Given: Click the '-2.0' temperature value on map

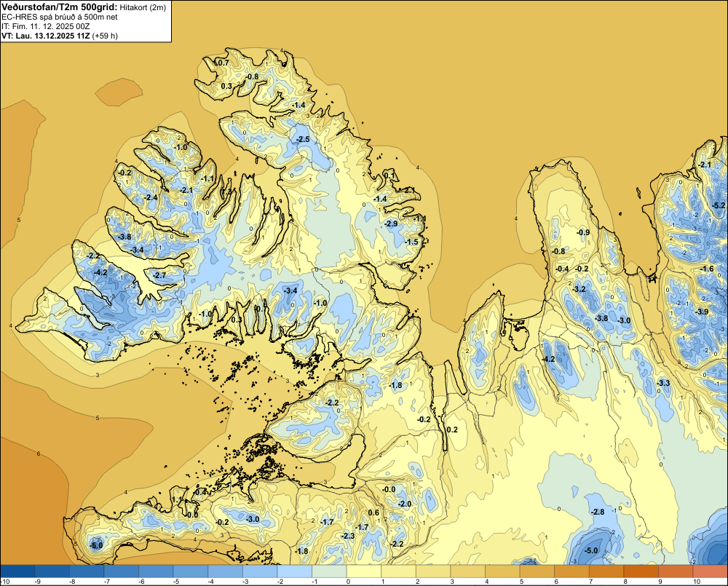Looking at the screenshot, I should 405,504.
